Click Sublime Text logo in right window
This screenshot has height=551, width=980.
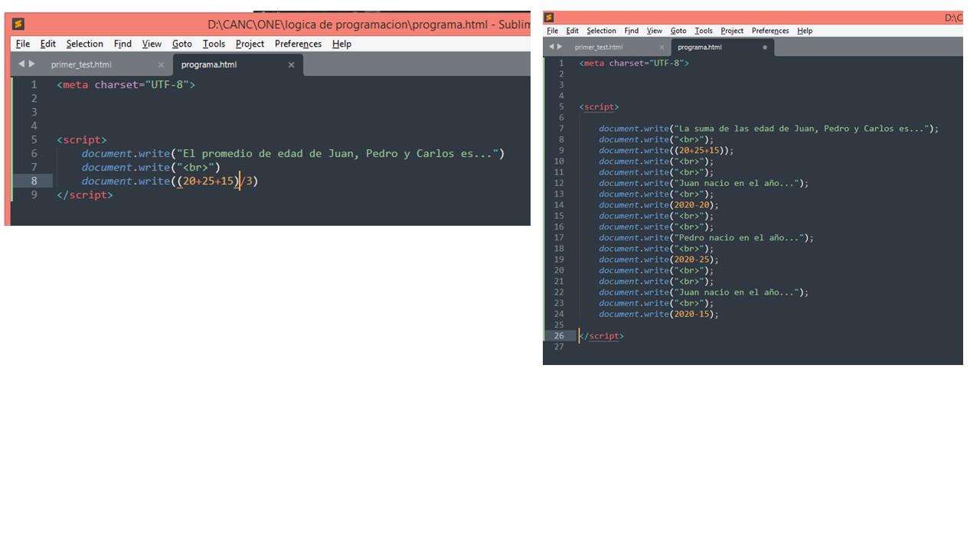(x=548, y=18)
